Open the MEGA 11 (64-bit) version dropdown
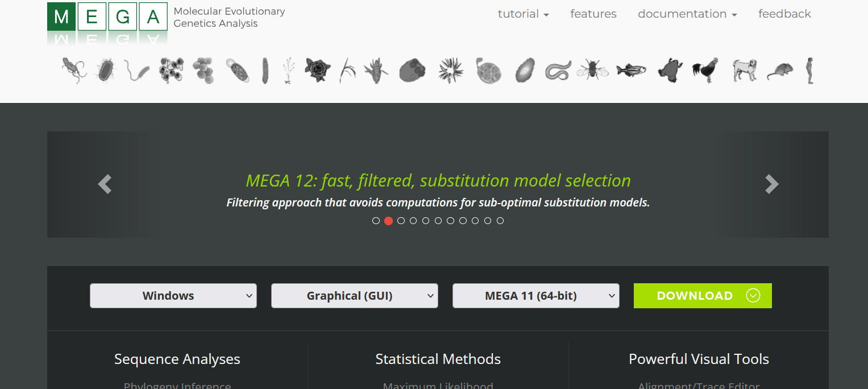Viewport: 868px width, 389px height. 536,296
